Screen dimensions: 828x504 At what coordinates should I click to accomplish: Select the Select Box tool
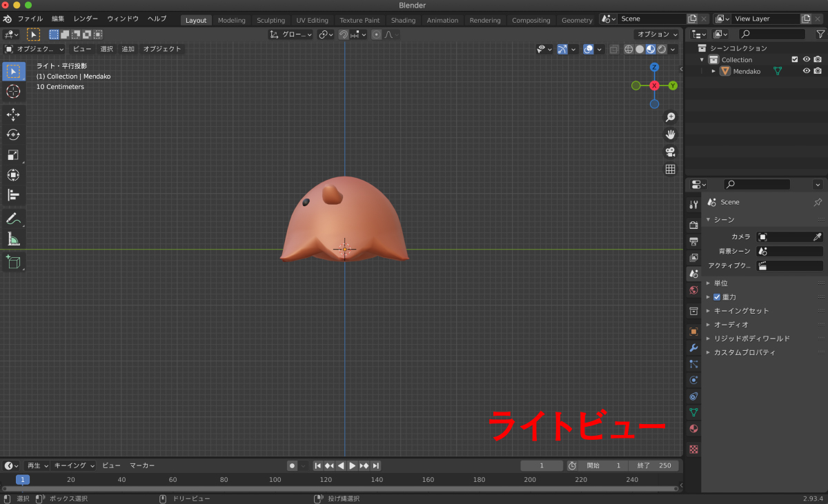[x=13, y=72]
